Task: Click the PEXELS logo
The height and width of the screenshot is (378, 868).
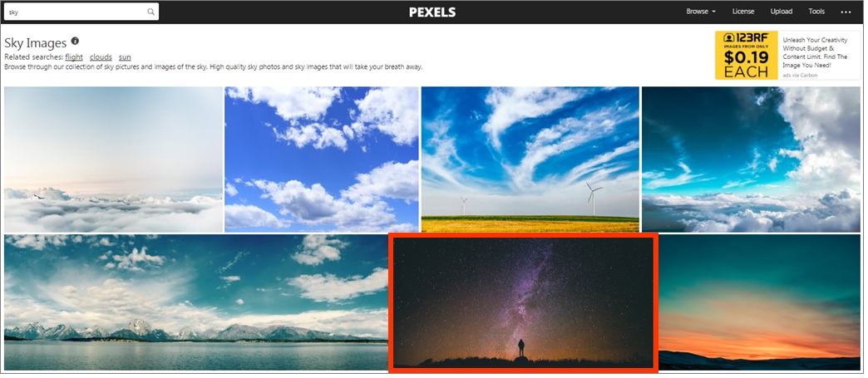Action: (432, 12)
